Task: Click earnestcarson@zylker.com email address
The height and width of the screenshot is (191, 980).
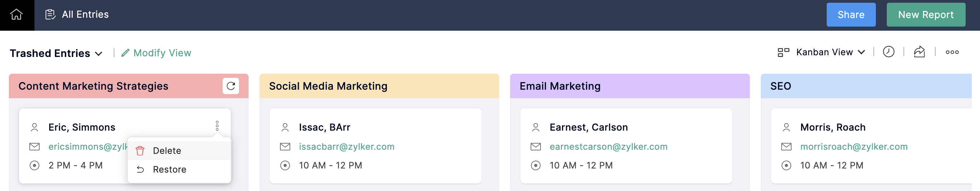Action: [x=608, y=147]
